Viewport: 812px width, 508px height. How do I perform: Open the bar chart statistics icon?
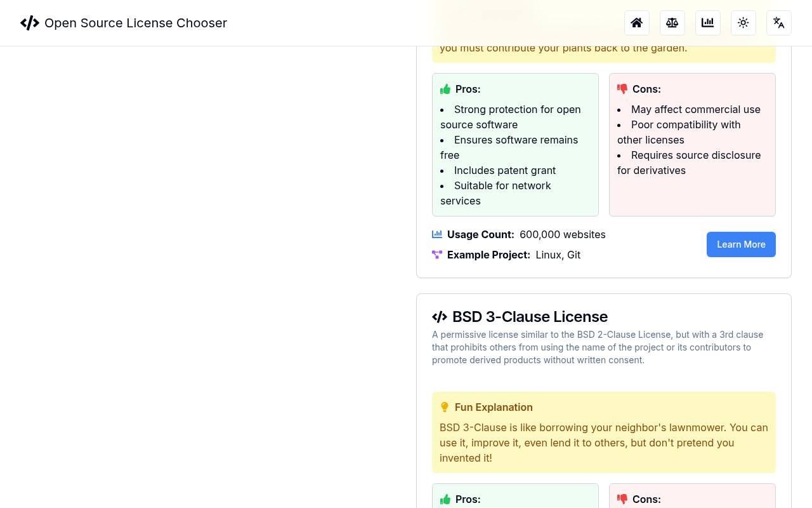click(708, 23)
